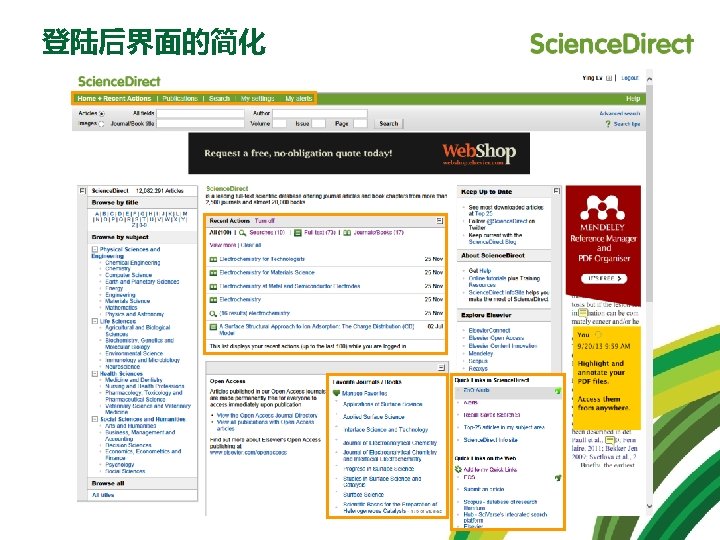The height and width of the screenshot is (540, 720).
Task: Click the Clear all link
Action: point(251,245)
